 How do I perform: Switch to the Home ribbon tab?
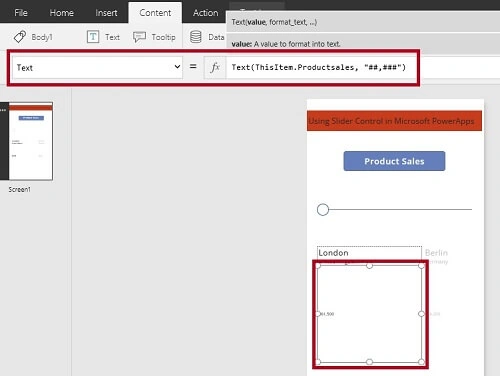(61, 13)
